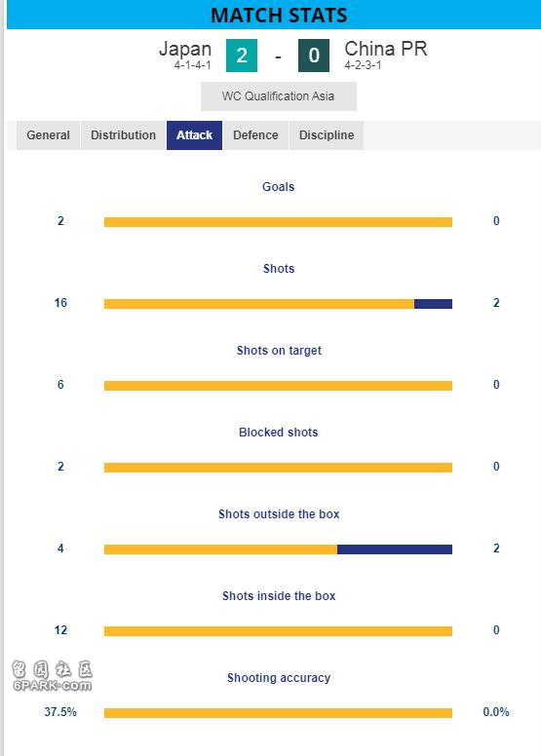Click the Shooting accuracy label

coord(279,678)
